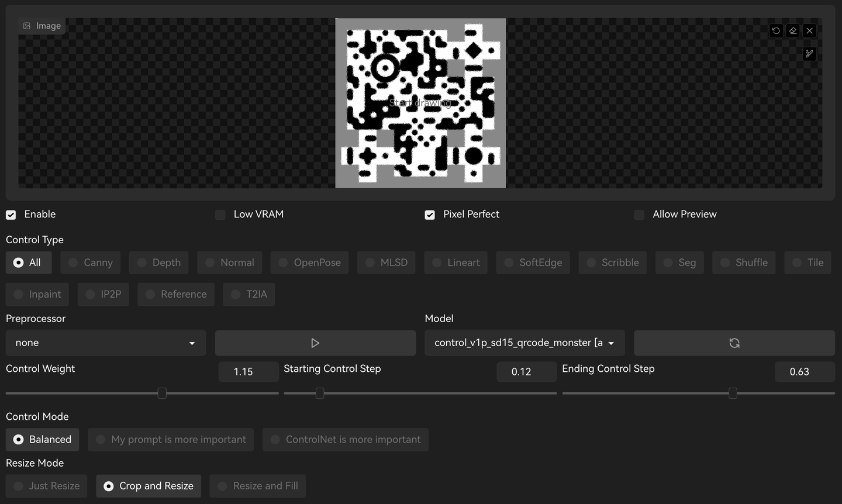Screen dimensions: 842x504
Task: Click the Control Weight slider handle
Action: (x=162, y=393)
